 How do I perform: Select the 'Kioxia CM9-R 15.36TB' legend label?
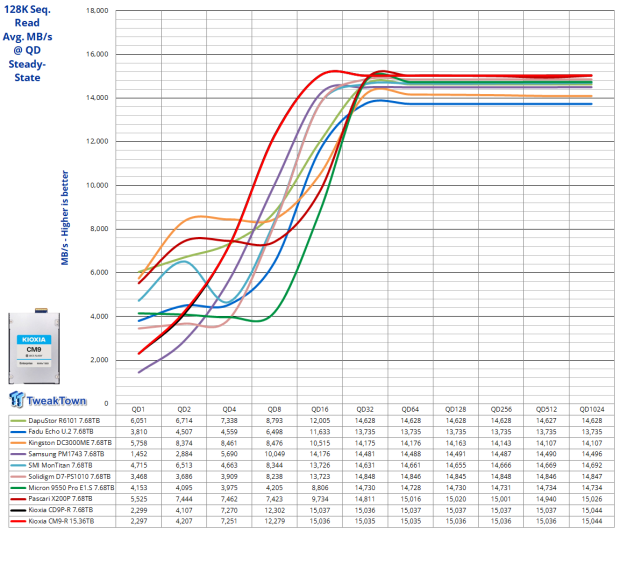[61, 522]
